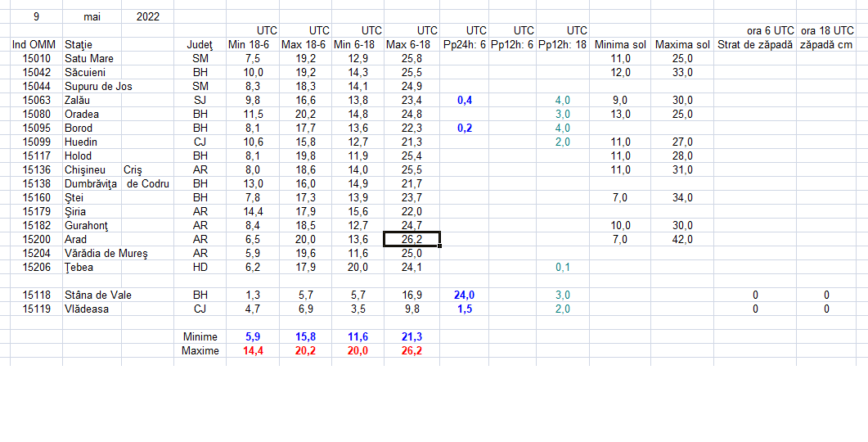Screen dimensions: 868x442
Task: Select the Supuru de Jos cell
Action: 98,86
